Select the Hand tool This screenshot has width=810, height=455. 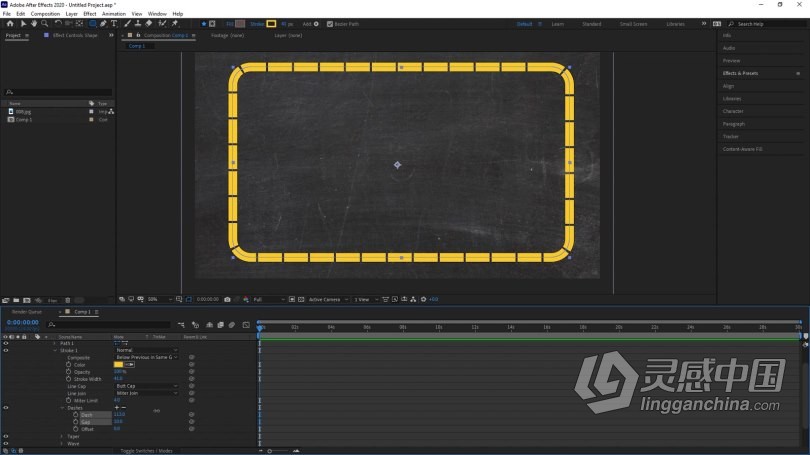coord(34,24)
